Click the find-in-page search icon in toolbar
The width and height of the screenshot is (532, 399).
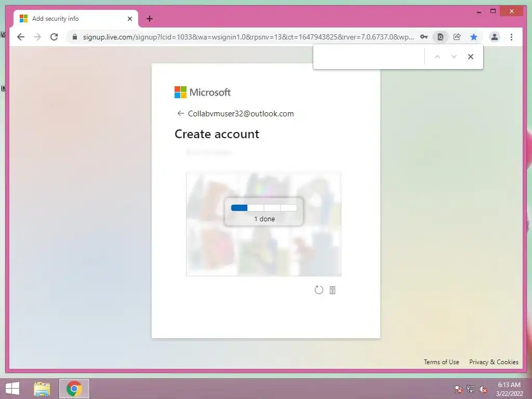[x=441, y=37]
